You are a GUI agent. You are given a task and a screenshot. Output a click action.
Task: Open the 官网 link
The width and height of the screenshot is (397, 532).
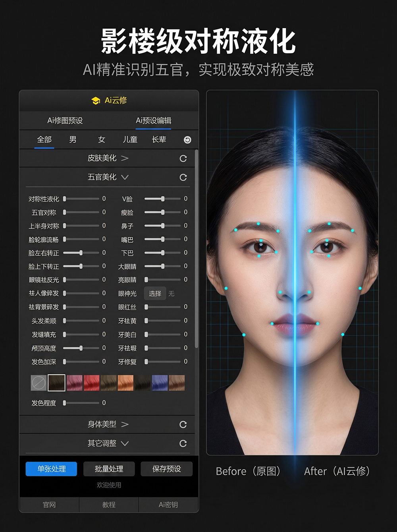pos(49,505)
